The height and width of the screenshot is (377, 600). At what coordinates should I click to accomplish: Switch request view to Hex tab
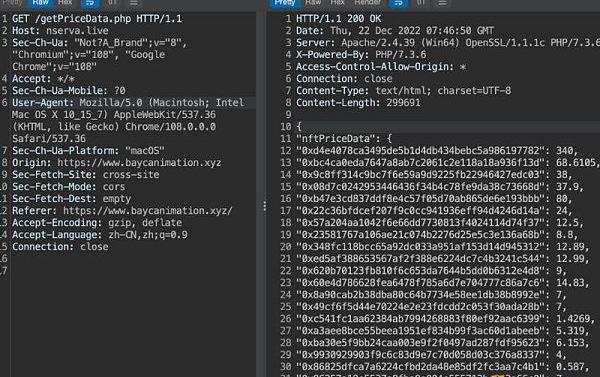click(x=65, y=3)
